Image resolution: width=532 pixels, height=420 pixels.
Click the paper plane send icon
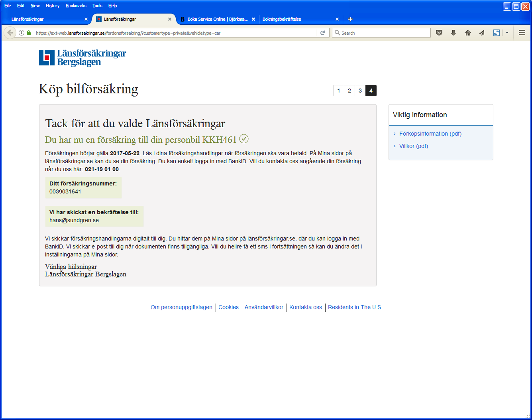[x=482, y=33]
